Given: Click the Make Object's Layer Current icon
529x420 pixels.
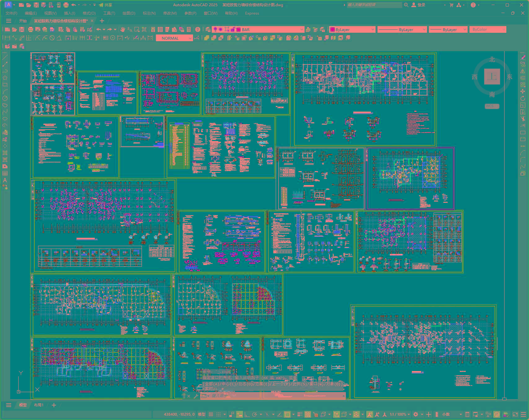Looking at the screenshot, I should (x=308, y=29).
